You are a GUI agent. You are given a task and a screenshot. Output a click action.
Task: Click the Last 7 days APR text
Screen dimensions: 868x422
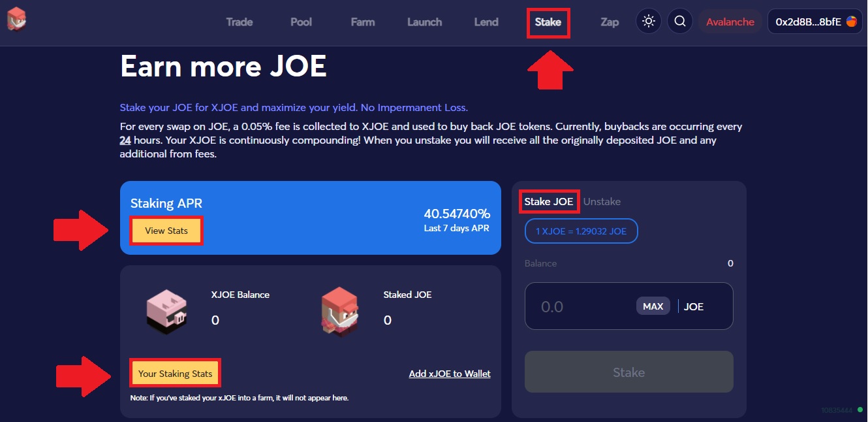point(457,229)
